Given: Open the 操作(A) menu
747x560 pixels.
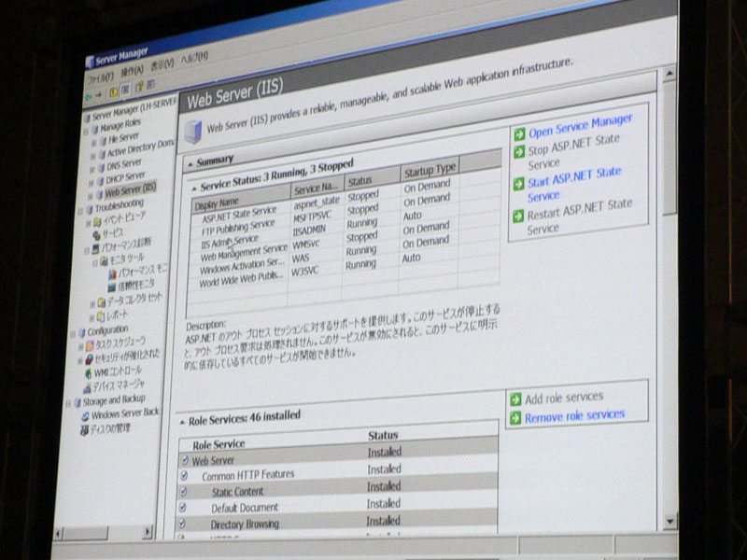Looking at the screenshot, I should pyautogui.click(x=132, y=71).
